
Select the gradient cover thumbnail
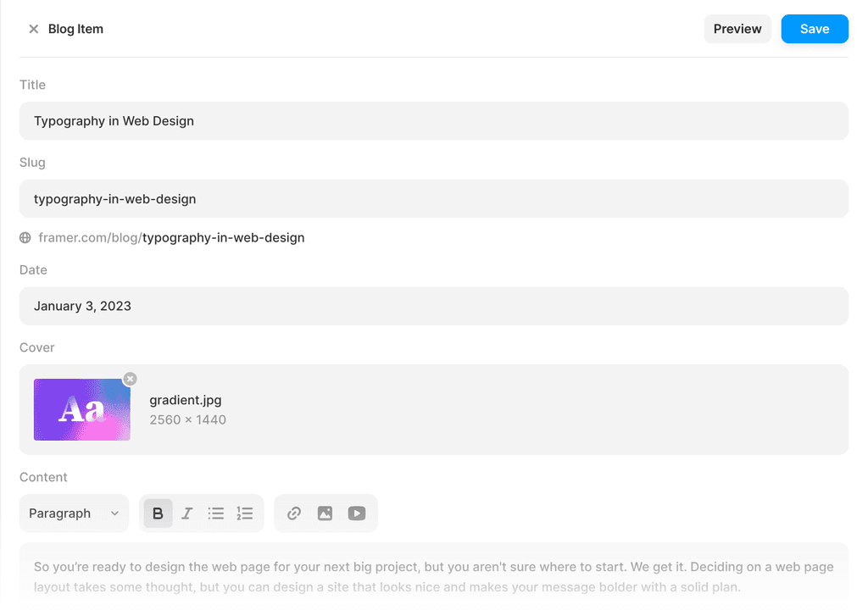click(81, 410)
